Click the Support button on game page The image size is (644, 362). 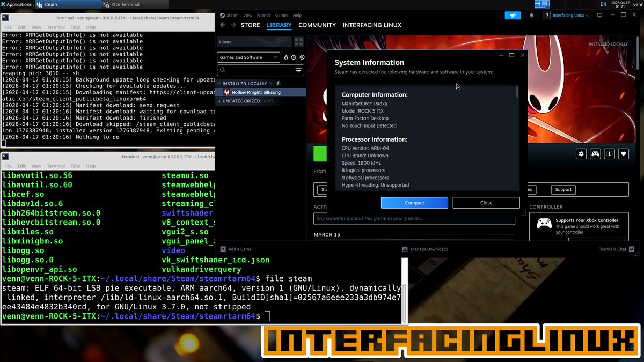pyautogui.click(x=563, y=189)
